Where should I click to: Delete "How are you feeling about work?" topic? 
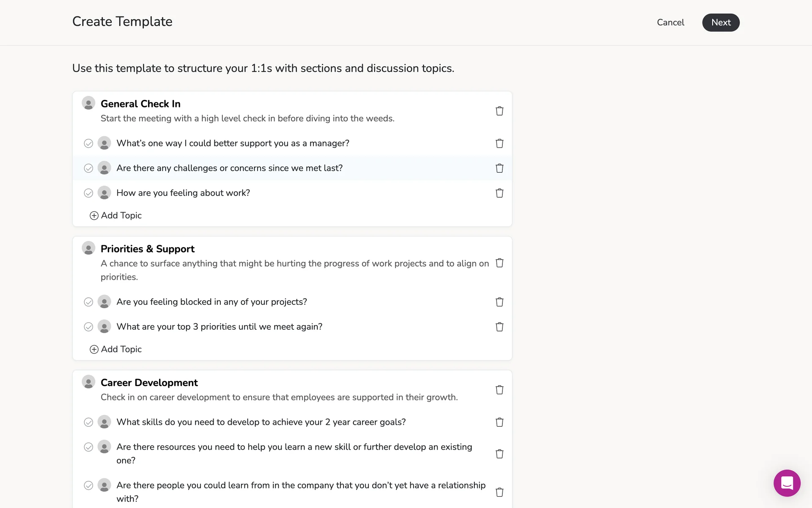click(x=499, y=193)
